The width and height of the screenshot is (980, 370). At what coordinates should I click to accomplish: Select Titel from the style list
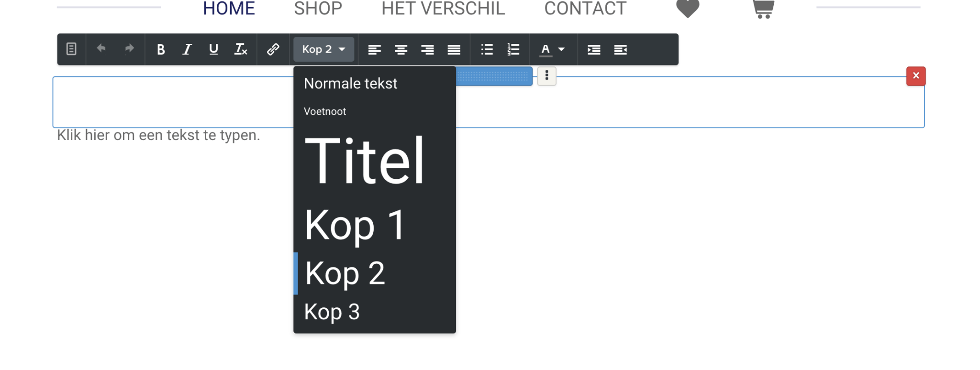pyautogui.click(x=364, y=161)
